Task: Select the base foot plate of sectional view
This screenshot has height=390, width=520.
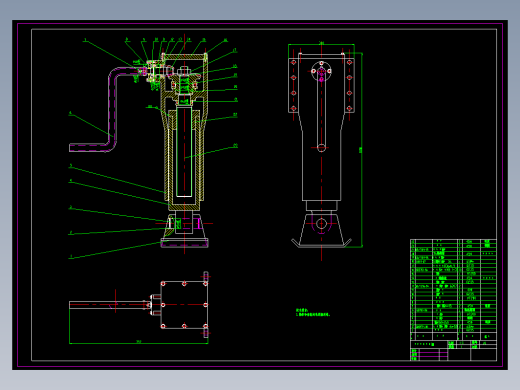Action: [x=184, y=244]
